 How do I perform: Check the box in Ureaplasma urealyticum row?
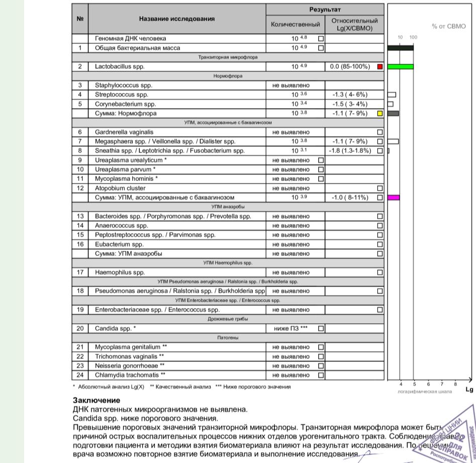pyautogui.click(x=321, y=160)
